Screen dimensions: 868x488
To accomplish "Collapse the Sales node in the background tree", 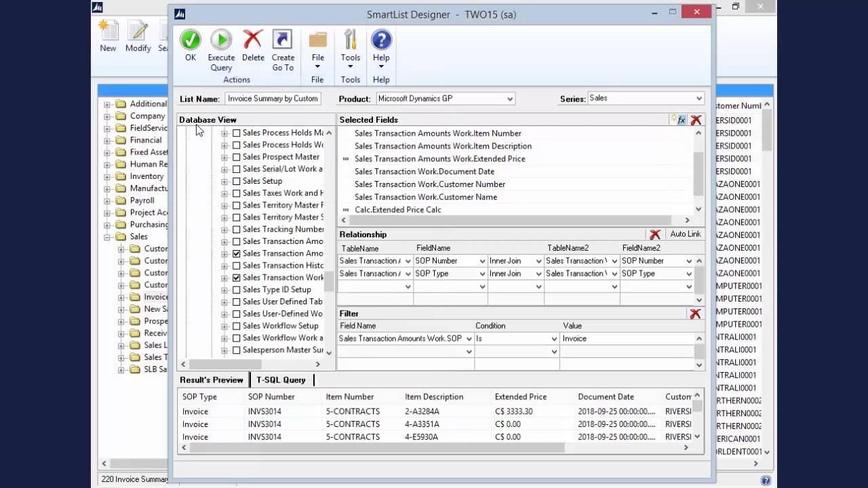I will coord(107,237).
